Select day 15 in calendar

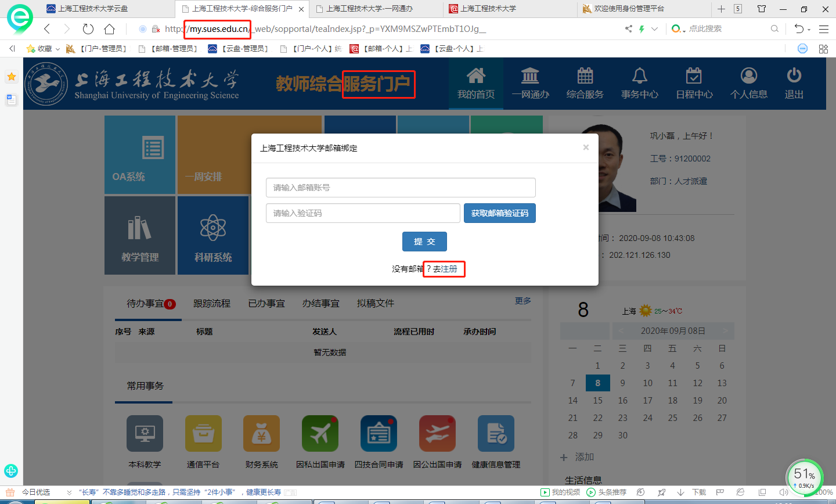pos(597,401)
